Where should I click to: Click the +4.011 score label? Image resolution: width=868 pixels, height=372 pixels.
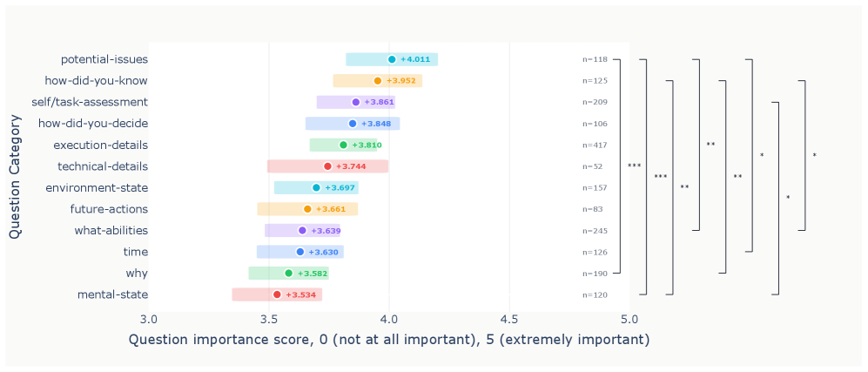point(415,59)
